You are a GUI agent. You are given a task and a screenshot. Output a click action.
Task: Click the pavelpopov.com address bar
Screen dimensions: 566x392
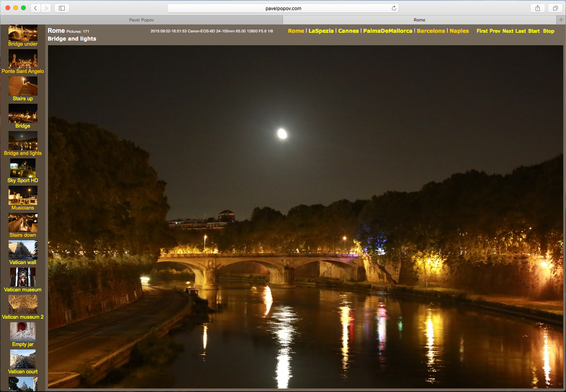(x=283, y=8)
